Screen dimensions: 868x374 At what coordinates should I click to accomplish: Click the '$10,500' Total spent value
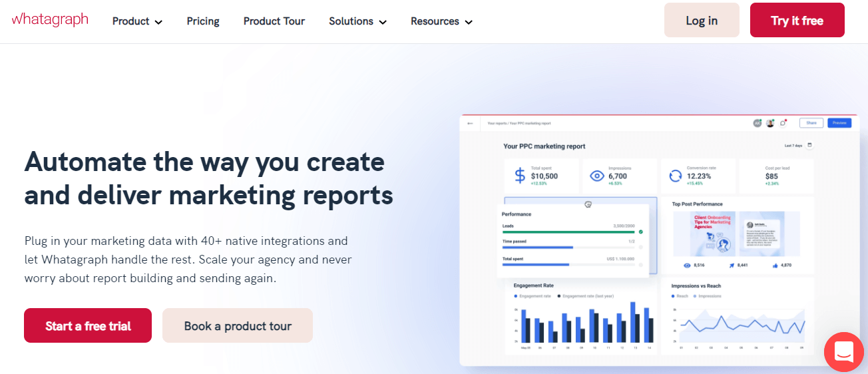[544, 176]
